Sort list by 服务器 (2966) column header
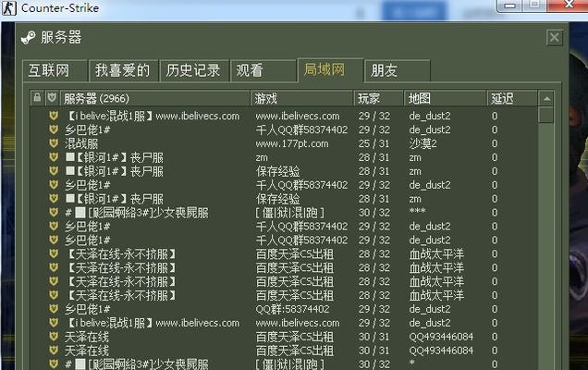Screen dimensions: 588x370 click(155, 98)
